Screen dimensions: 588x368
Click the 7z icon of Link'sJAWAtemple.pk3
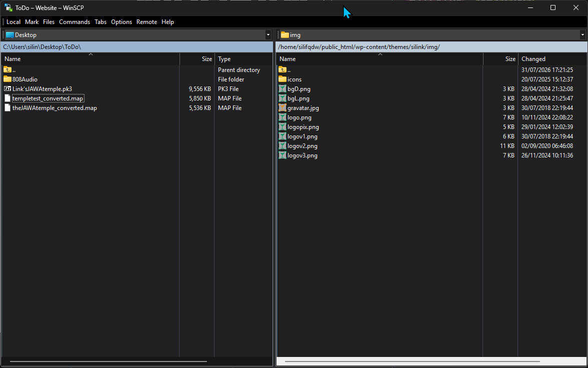(x=7, y=89)
